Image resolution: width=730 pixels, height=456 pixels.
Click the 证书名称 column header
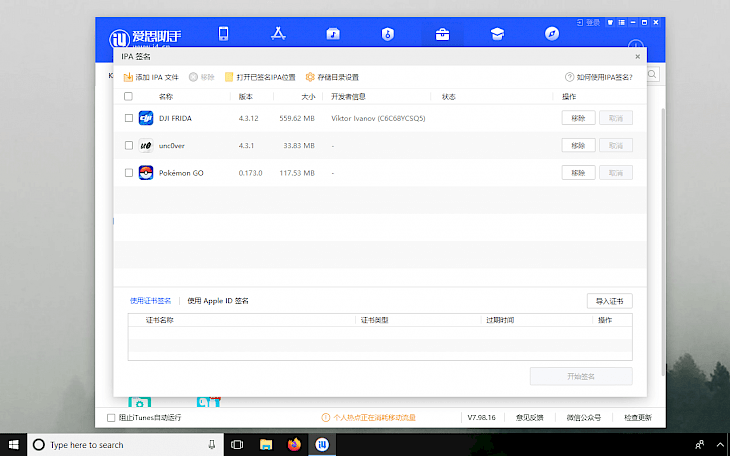coord(160,320)
